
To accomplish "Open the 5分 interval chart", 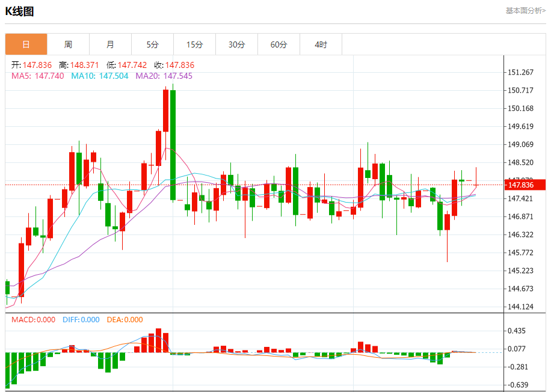I will 152,44.
